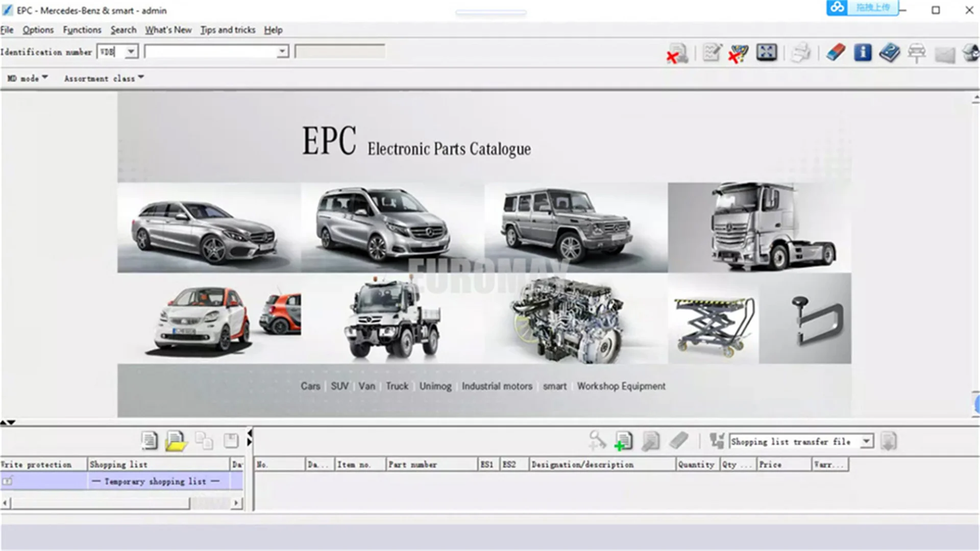Open the What's New menu
The height and width of the screenshot is (551, 980).
click(x=168, y=30)
